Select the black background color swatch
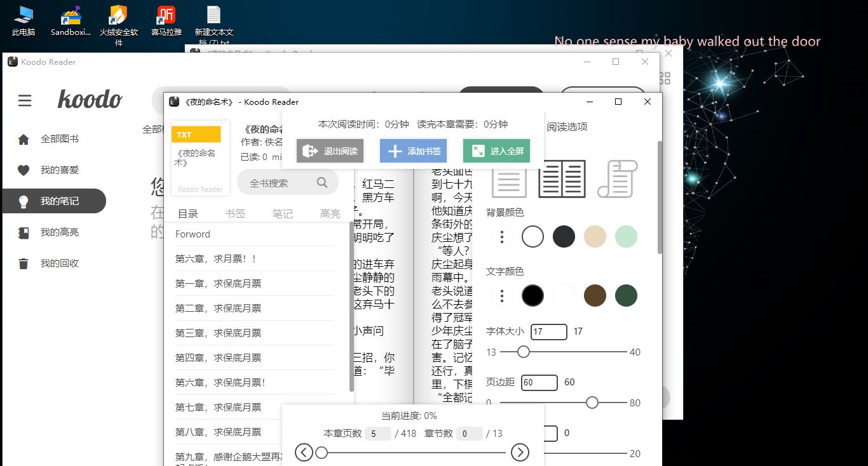The width and height of the screenshot is (868, 466). click(x=564, y=236)
